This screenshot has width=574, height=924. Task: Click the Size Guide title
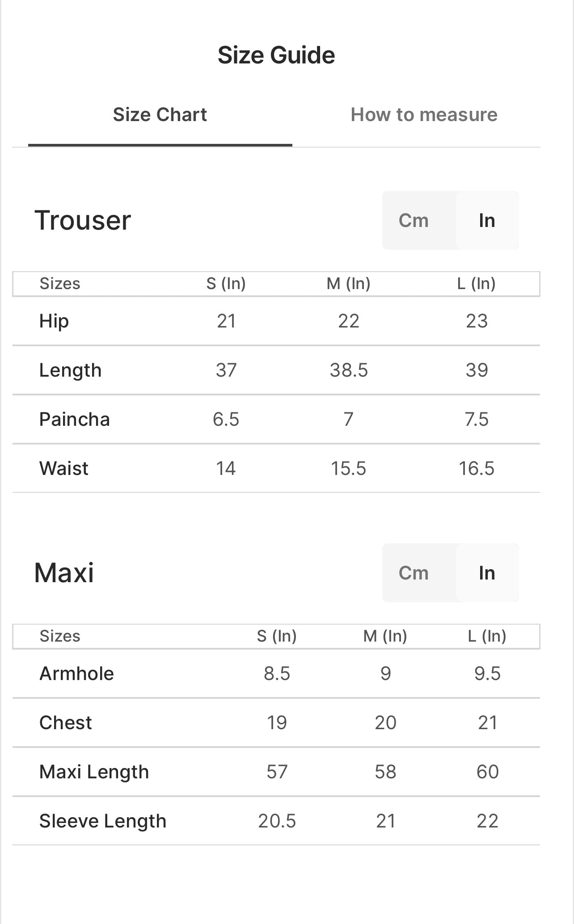point(276,55)
